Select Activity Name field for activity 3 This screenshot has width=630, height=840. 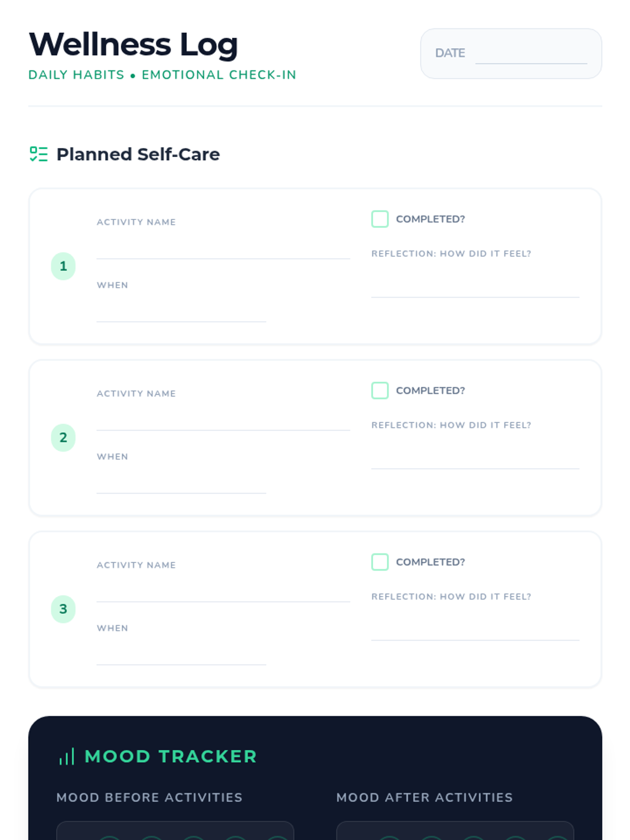(x=223, y=590)
